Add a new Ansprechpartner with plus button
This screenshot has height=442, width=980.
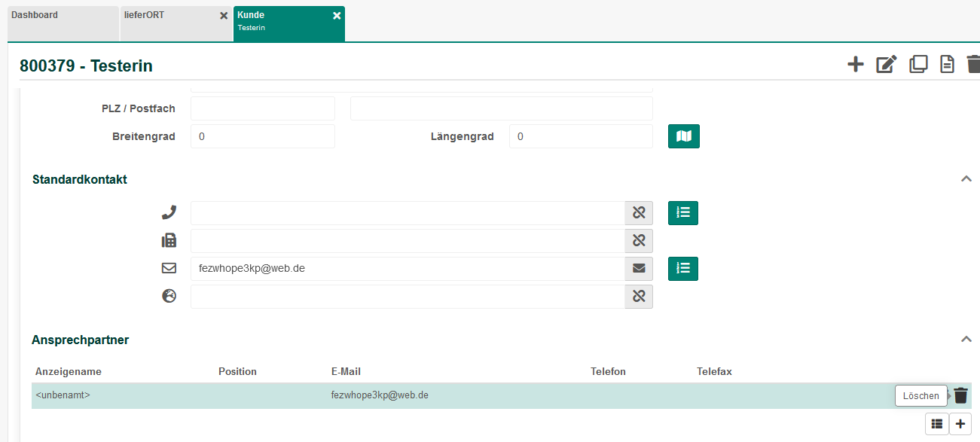pyautogui.click(x=960, y=424)
